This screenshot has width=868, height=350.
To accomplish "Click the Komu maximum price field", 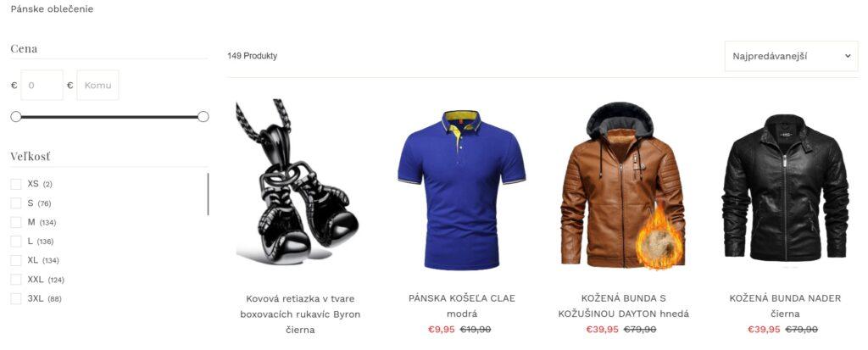I will coord(98,86).
